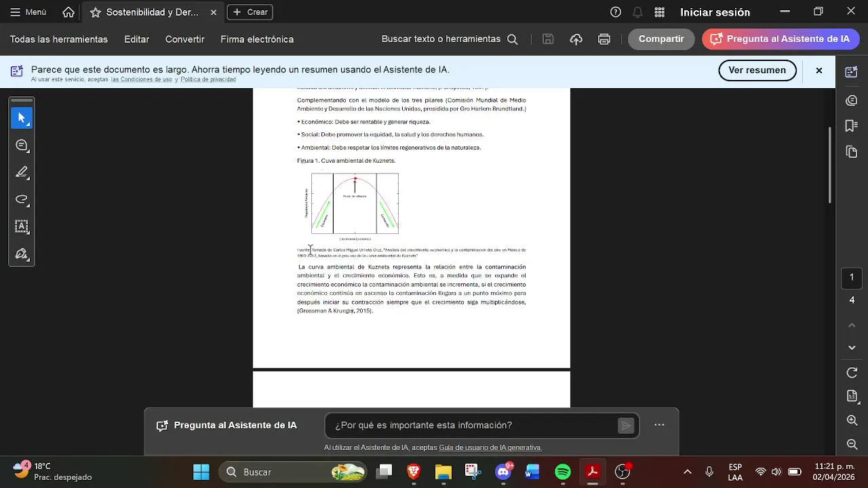The width and height of the screenshot is (868, 488).
Task: Go to previous page up chevron
Action: click(852, 325)
